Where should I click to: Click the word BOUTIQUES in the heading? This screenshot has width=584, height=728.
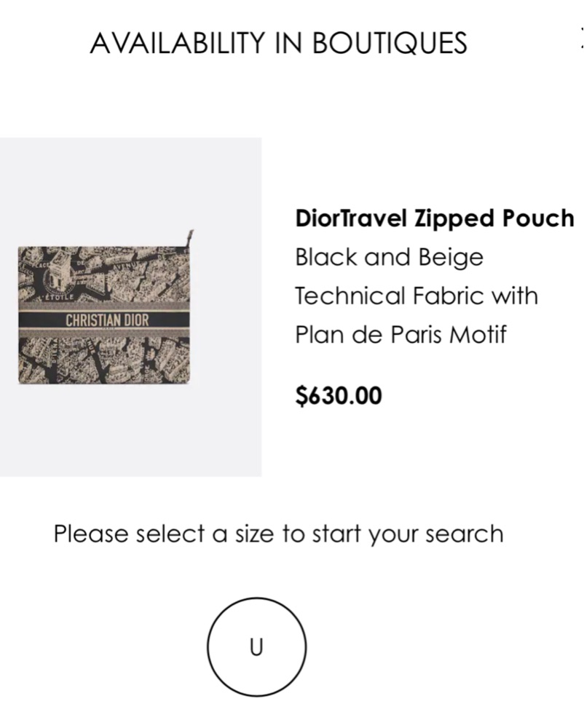tap(390, 44)
